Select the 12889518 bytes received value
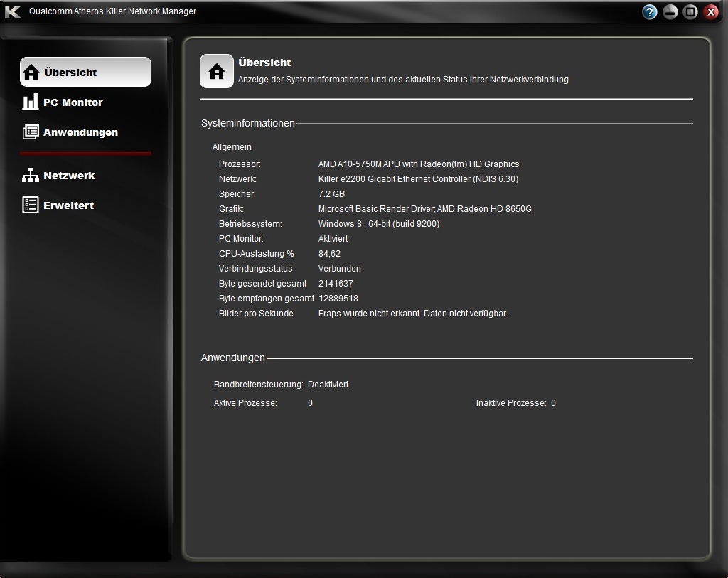The image size is (728, 578). tap(338, 298)
